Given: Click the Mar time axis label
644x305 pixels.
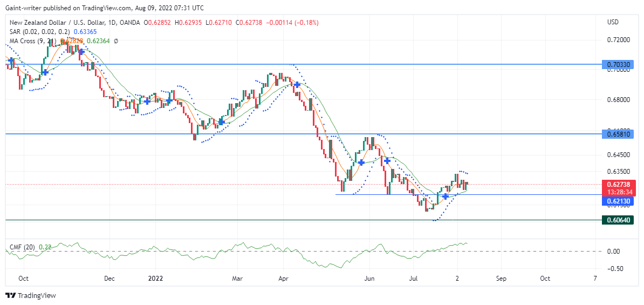Looking at the screenshot, I should pyautogui.click(x=238, y=279).
